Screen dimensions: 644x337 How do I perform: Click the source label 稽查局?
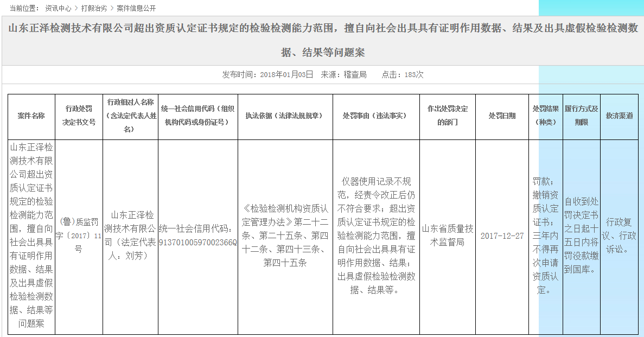click(x=355, y=74)
